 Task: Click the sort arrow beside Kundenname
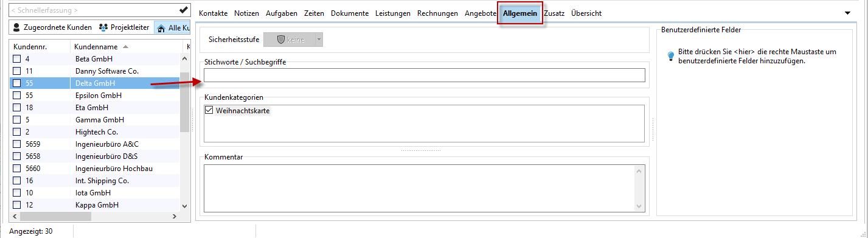pos(125,47)
